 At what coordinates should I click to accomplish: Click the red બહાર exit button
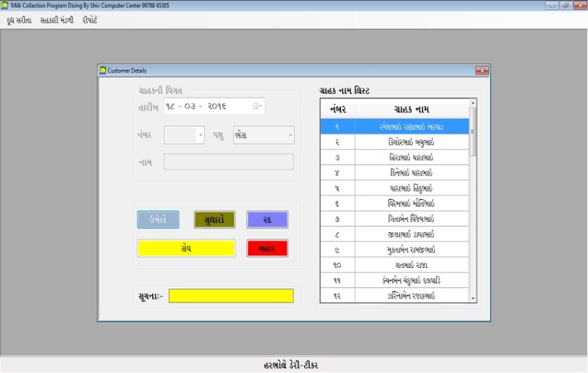267,248
